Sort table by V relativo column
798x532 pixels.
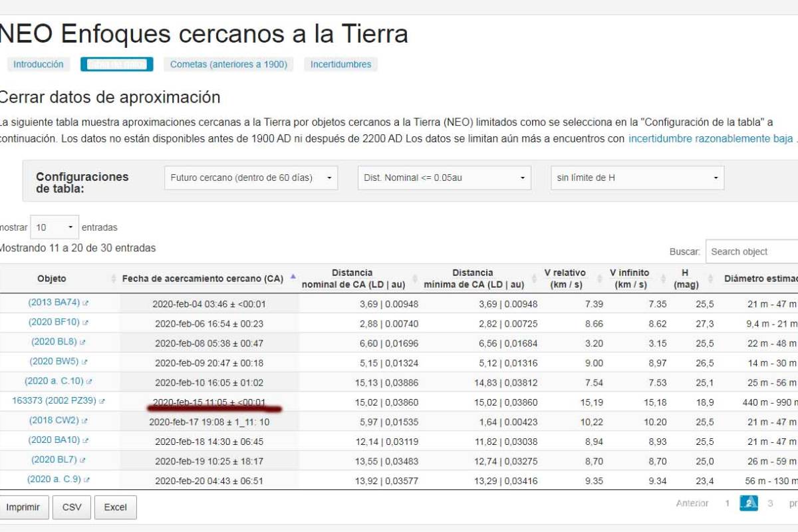(x=565, y=278)
